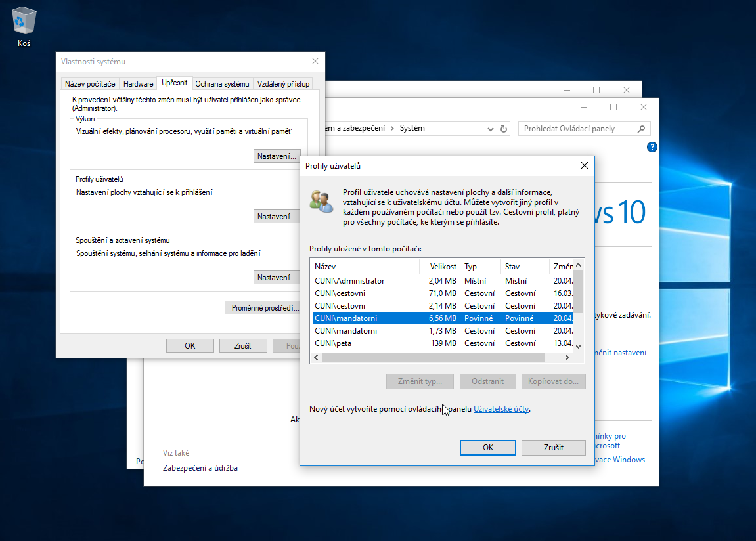This screenshot has width=756, height=541.
Task: Expand the address bar history dropdown arrow
Action: pyautogui.click(x=490, y=129)
